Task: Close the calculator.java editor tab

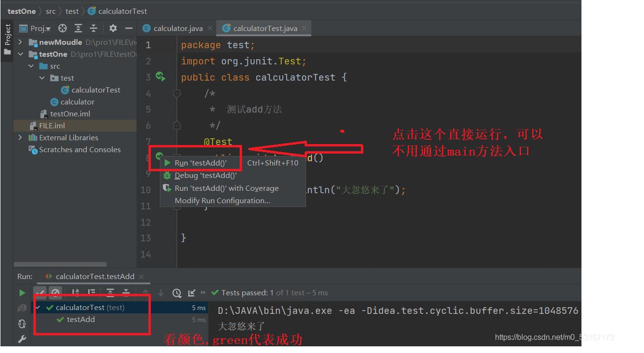Action: click(210, 29)
